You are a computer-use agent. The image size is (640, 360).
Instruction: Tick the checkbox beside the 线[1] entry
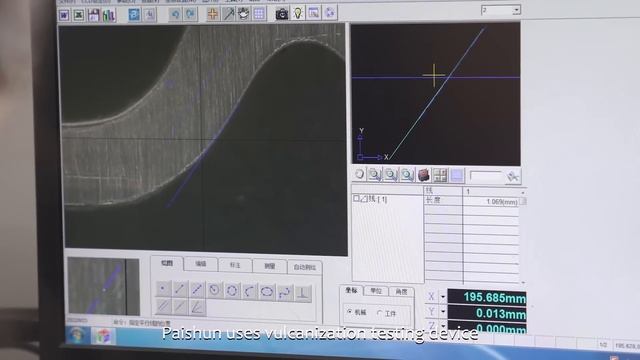(356, 198)
